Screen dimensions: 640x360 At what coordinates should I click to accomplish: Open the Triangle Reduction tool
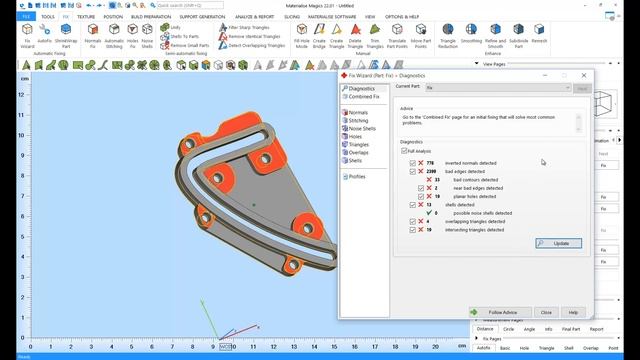coord(448,36)
